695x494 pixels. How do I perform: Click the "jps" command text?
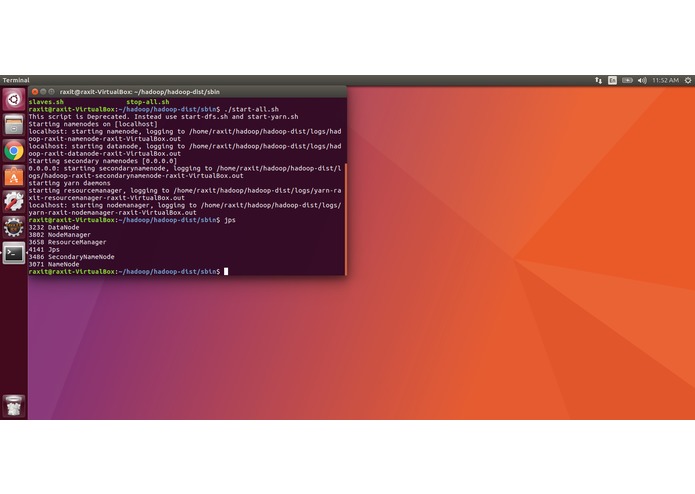tap(230, 220)
